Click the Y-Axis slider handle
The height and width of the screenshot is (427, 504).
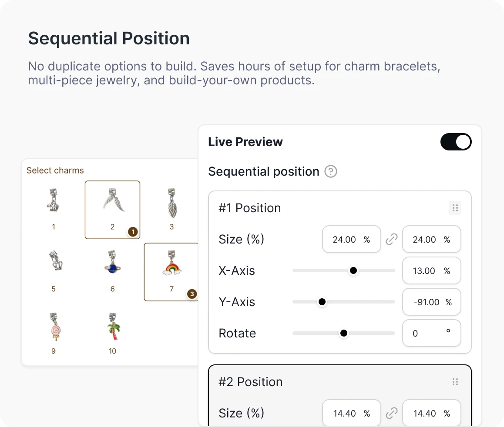[x=322, y=302]
